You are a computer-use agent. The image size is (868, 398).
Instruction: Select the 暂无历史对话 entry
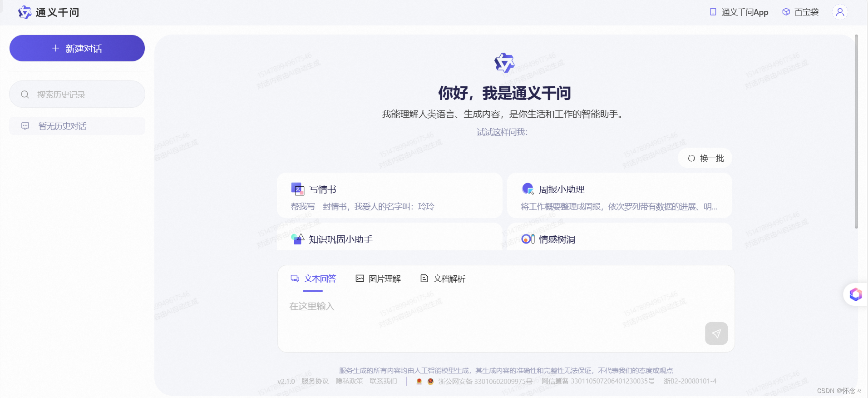77,126
